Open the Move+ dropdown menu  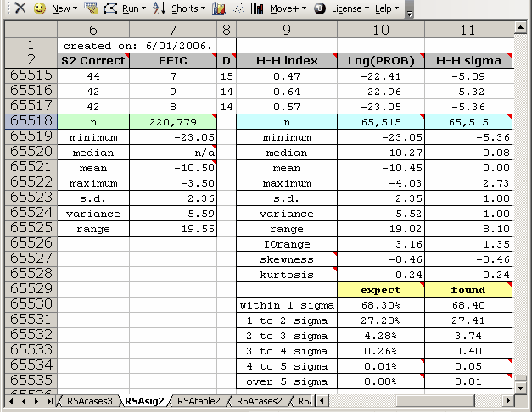pyautogui.click(x=288, y=8)
